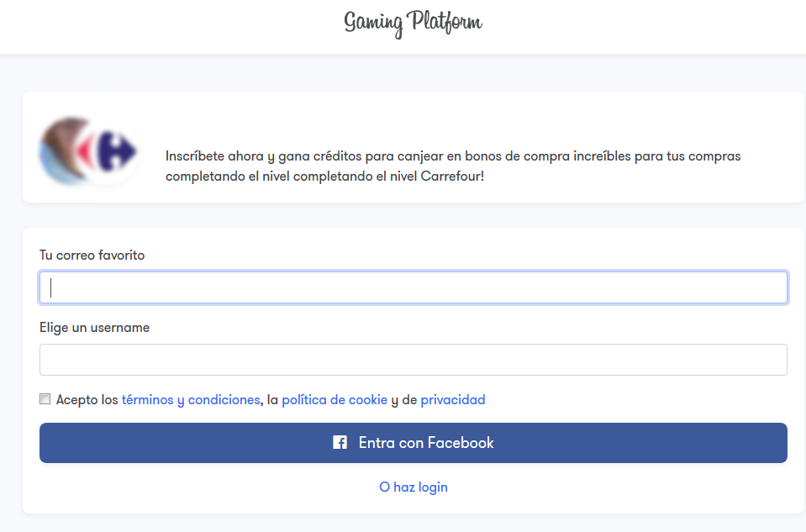The height and width of the screenshot is (532, 806).
Task: Tick the accept terms checkbox
Action: (x=45, y=399)
